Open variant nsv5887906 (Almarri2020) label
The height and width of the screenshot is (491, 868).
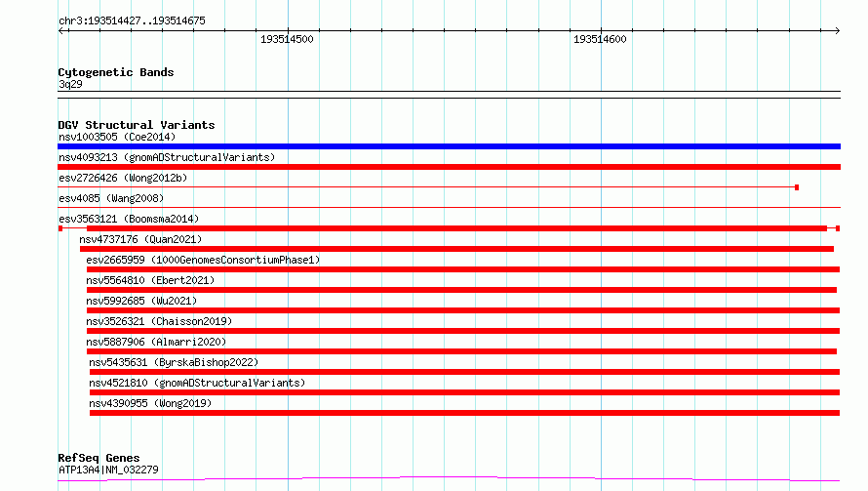(x=156, y=342)
